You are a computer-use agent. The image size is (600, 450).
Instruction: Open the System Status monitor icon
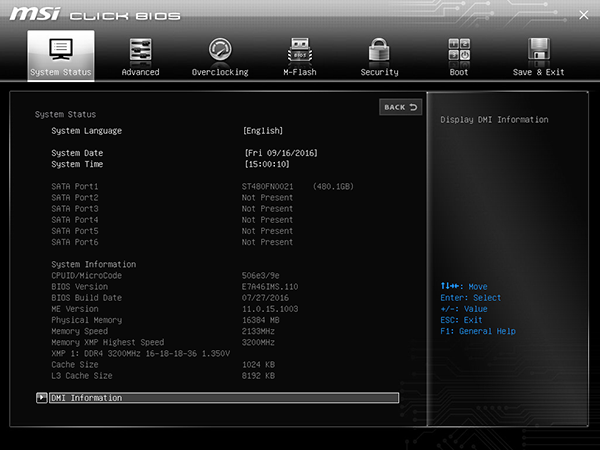61,49
